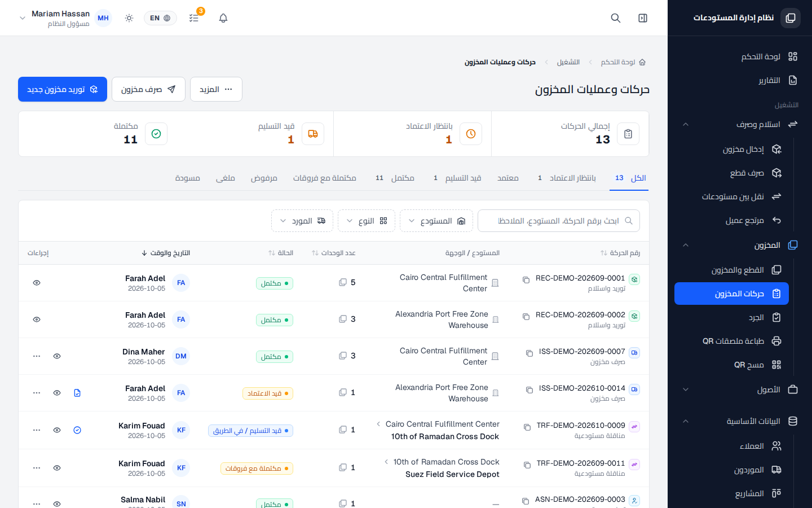Open مسح QR sidebar item

pyautogui.click(x=732, y=365)
